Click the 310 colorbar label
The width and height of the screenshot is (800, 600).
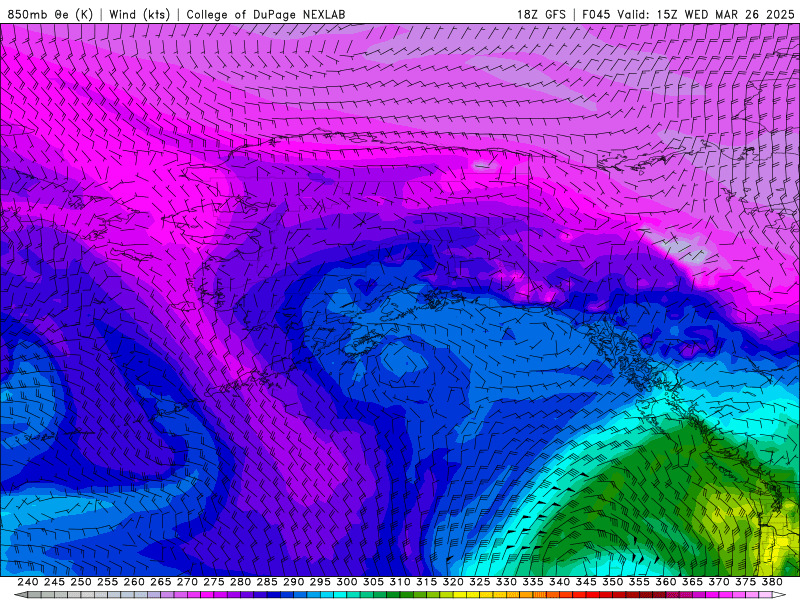[x=399, y=582]
